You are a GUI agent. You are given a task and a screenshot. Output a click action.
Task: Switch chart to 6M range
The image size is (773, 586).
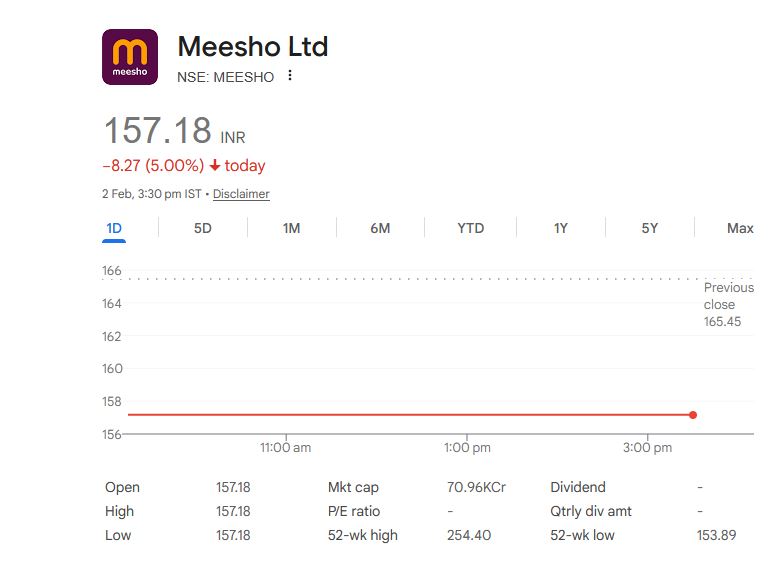pos(380,229)
